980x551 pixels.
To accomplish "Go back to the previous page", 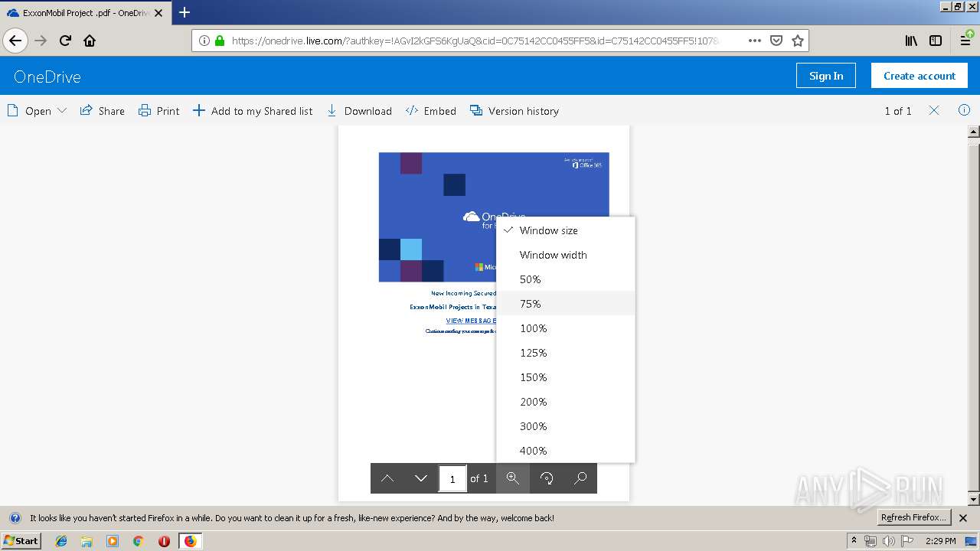I will coord(15,41).
